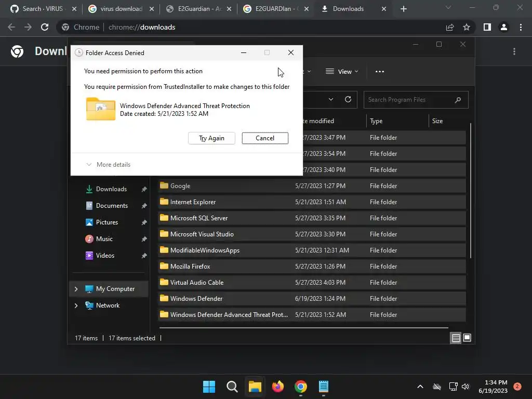This screenshot has width=532, height=399.
Task: Select the Virtual Audio Cable folder
Action: (312, 283)
